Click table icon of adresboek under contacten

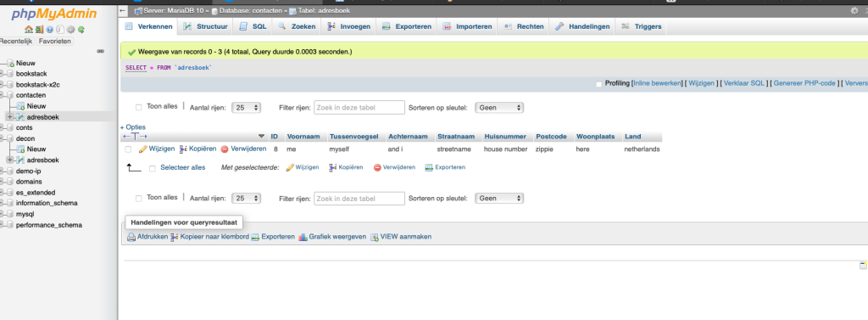click(x=20, y=117)
